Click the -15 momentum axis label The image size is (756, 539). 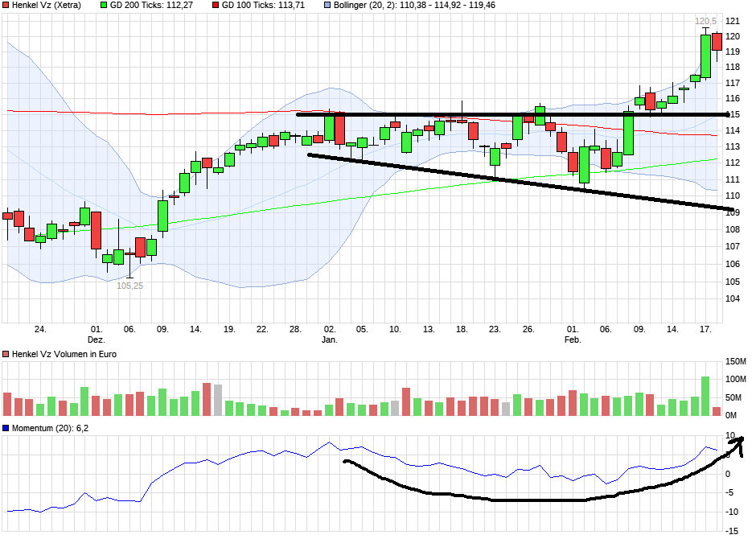point(733,531)
